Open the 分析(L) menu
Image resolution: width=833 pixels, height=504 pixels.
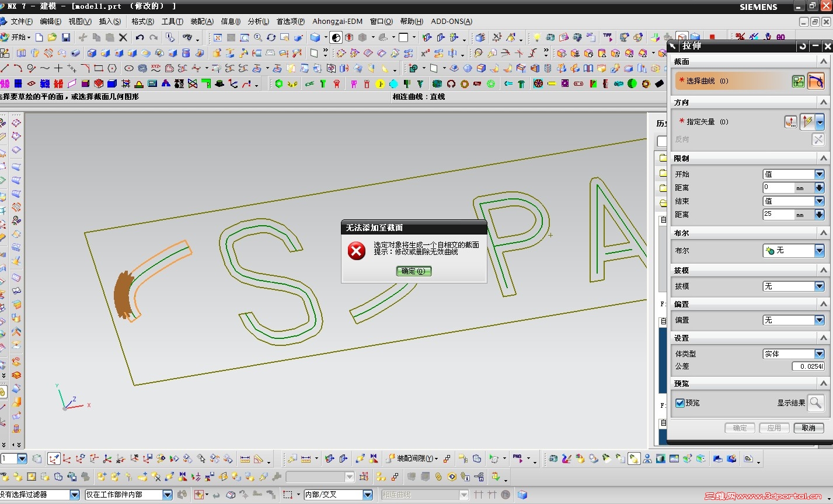point(259,22)
